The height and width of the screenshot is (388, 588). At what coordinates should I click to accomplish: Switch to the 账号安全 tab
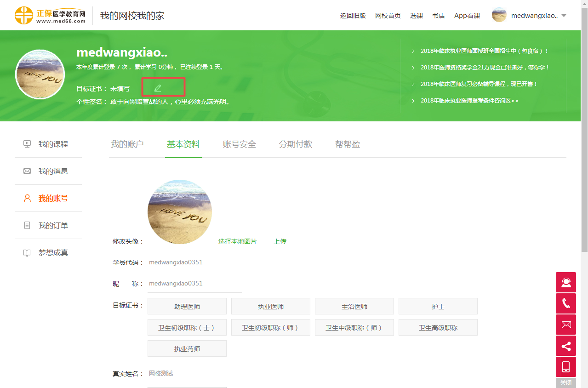click(x=240, y=144)
